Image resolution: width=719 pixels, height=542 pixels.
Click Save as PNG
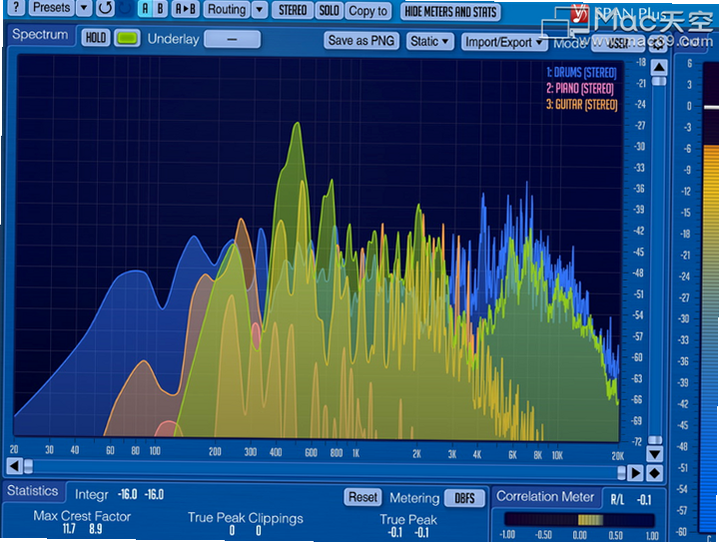click(361, 40)
